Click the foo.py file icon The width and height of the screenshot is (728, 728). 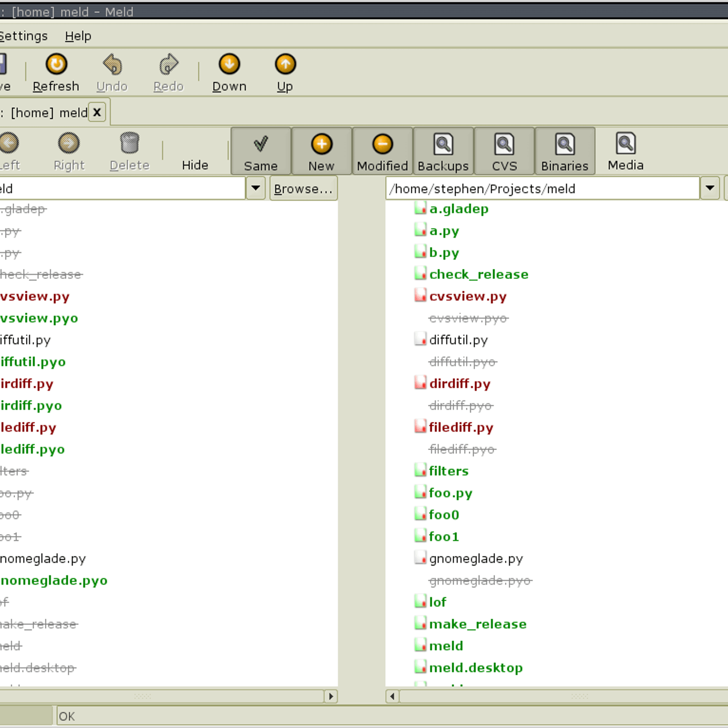tap(420, 492)
